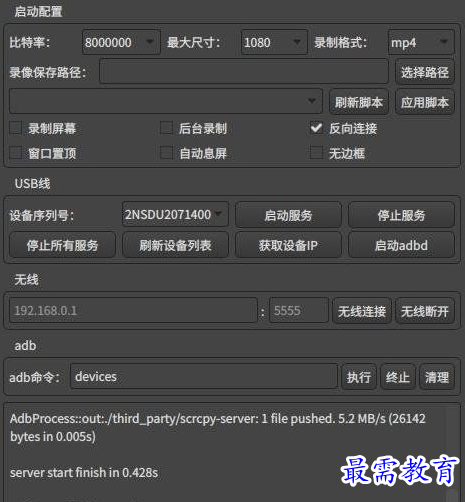Viewport: 465px width, 502px height.
Task: Click the 刷新设备列表 button
Action: pyautogui.click(x=175, y=245)
